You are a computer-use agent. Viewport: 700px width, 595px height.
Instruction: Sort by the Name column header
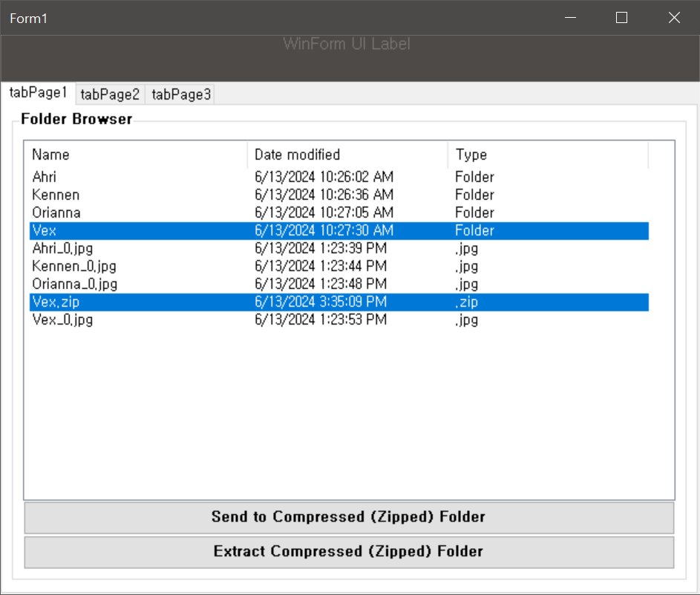point(136,155)
